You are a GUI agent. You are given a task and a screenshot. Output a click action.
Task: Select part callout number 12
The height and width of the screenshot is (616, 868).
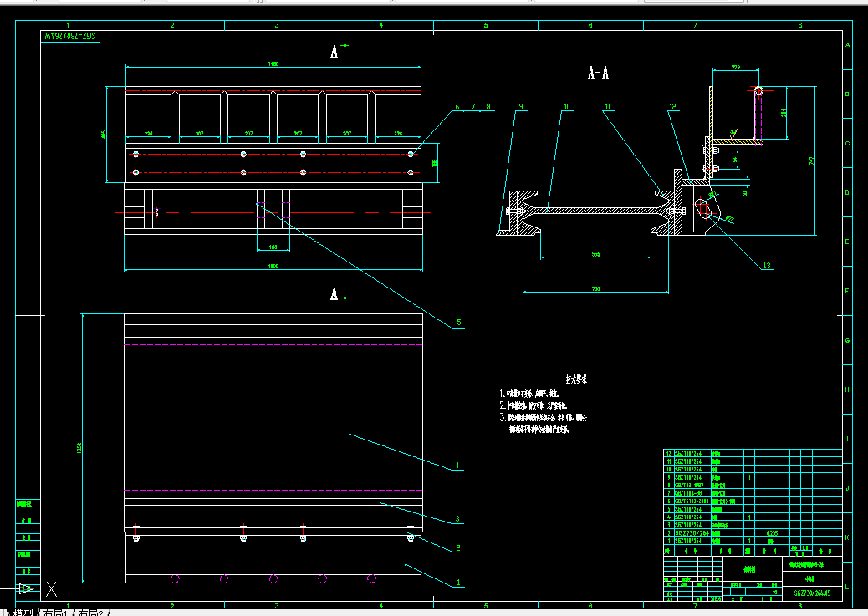[672, 107]
